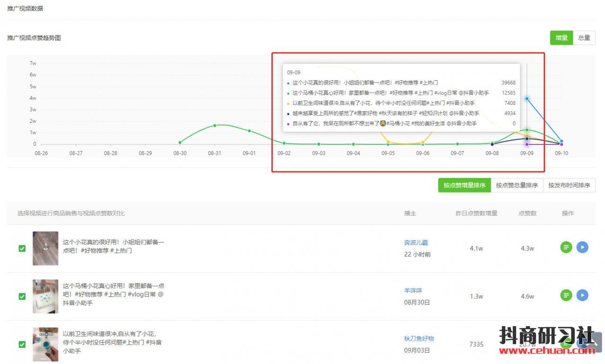This screenshot has height=364, width=605.
Task: Sort list by 按发布时间排序
Action: (569, 186)
